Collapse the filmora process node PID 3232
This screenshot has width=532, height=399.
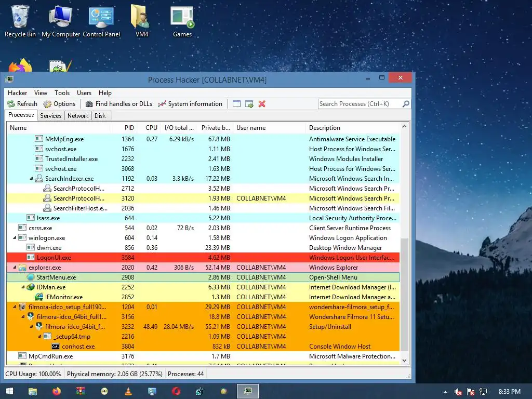pos(31,326)
